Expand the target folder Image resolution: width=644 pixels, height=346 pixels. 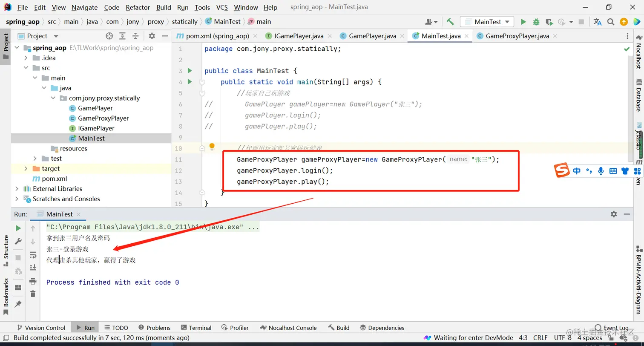[x=26, y=168]
